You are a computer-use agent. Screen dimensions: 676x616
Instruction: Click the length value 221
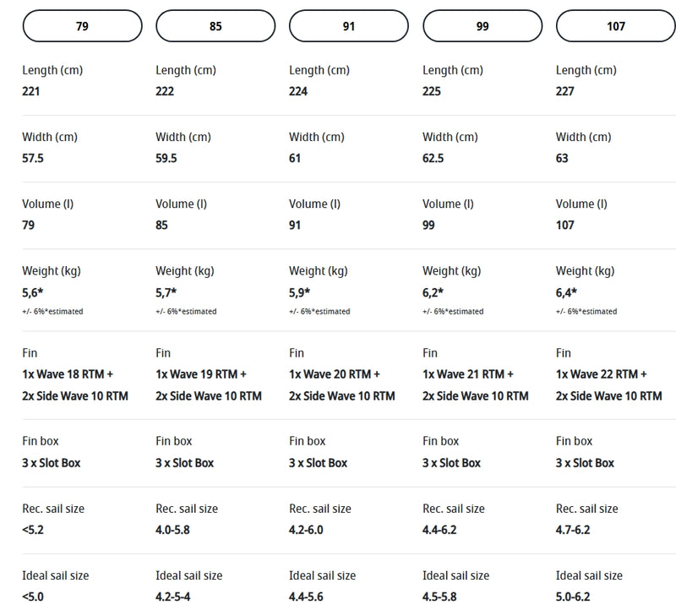click(31, 91)
